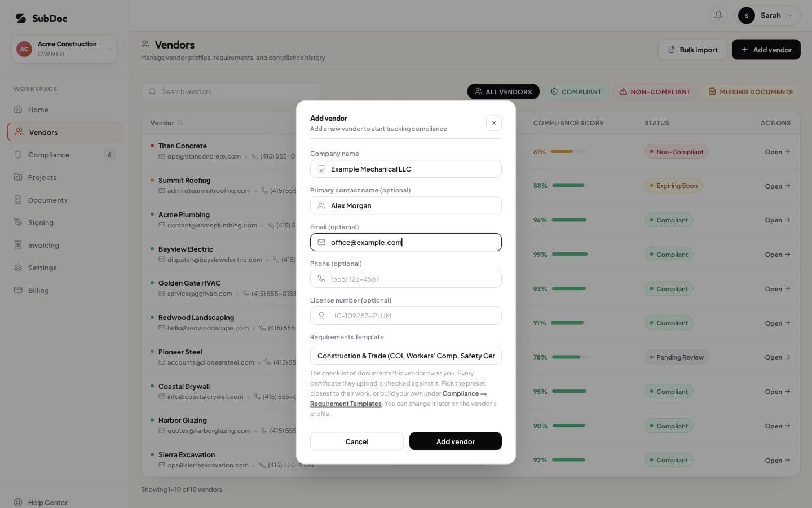Submit the dialog's Add vendor button
This screenshot has width=812, height=508.
click(456, 441)
